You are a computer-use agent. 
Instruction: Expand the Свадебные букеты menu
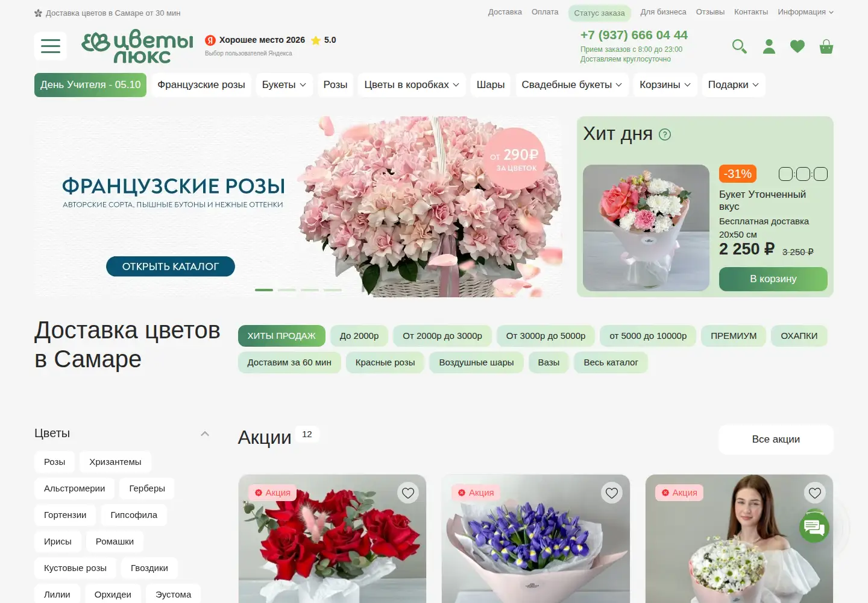click(x=571, y=85)
